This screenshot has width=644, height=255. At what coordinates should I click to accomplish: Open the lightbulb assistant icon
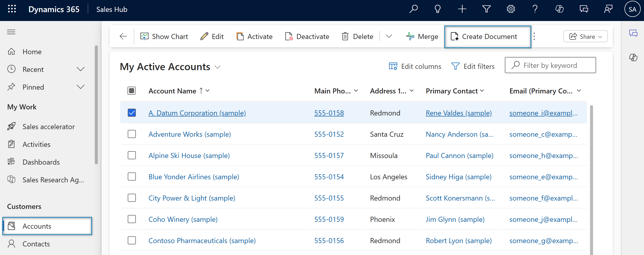[x=437, y=9]
